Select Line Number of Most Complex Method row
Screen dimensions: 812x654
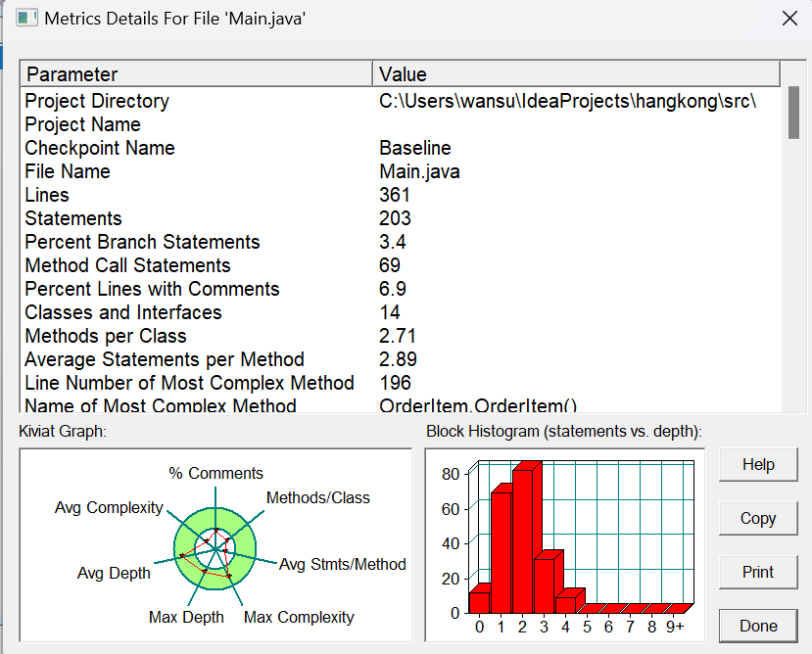(x=400, y=383)
